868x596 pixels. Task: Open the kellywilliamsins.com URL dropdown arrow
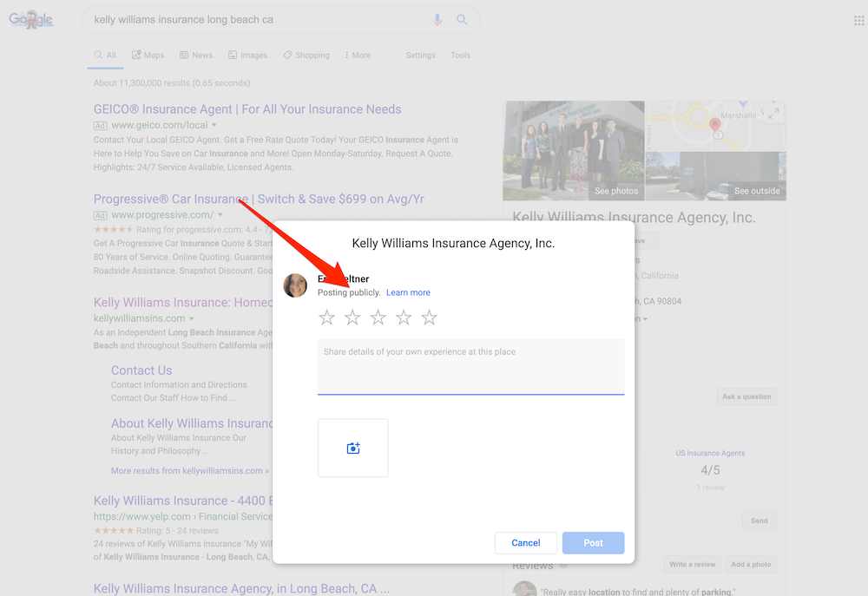coord(192,318)
